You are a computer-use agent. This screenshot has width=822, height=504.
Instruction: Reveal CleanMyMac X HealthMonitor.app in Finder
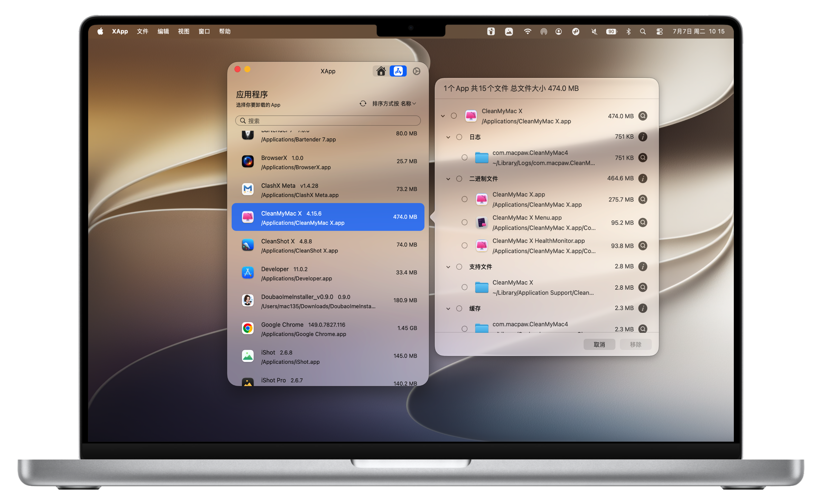click(642, 246)
